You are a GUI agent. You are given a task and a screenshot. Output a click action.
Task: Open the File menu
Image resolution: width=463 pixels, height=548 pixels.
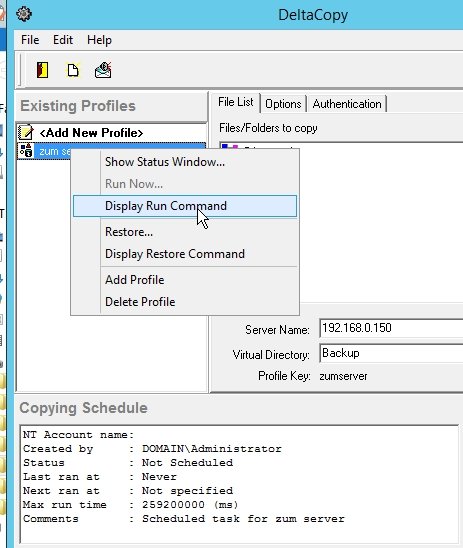pyautogui.click(x=30, y=40)
